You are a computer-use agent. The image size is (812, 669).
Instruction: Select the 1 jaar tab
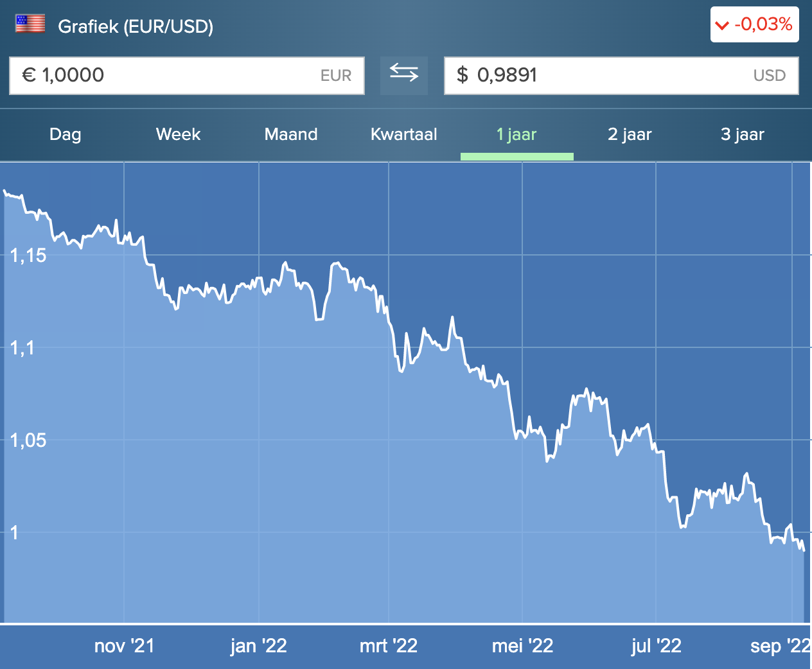coord(516,134)
